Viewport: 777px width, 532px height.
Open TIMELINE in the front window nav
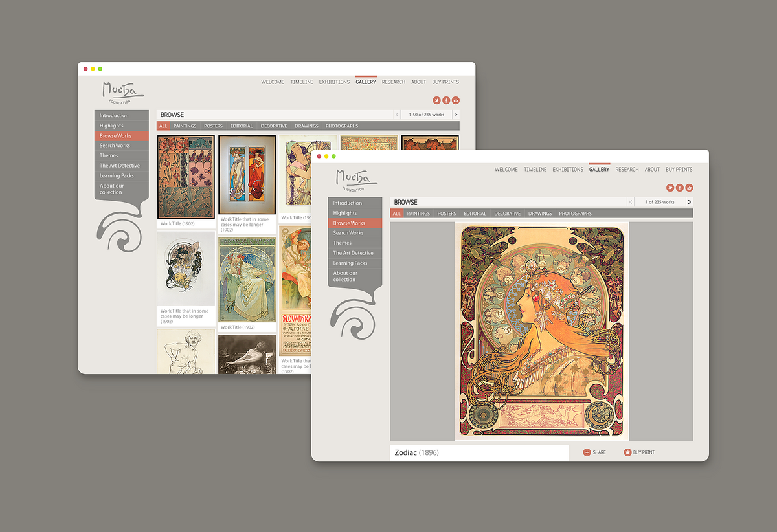coord(535,170)
